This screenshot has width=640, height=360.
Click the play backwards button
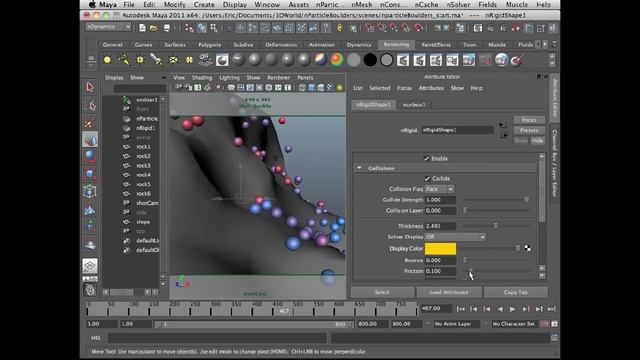500,309
